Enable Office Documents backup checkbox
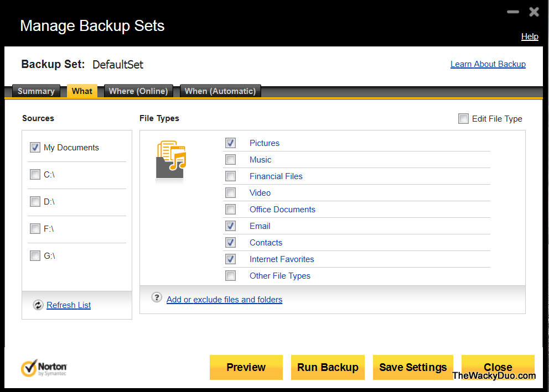 [x=230, y=210]
